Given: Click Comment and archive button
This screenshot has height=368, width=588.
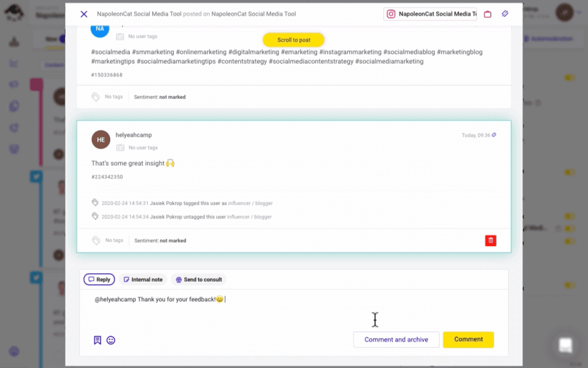Looking at the screenshot, I should pos(396,339).
